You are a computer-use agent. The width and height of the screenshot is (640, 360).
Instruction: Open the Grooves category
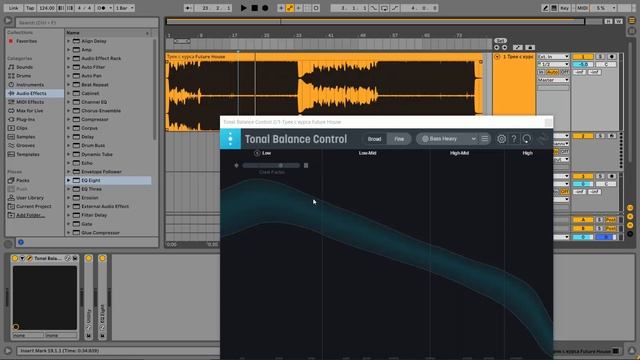25,145
